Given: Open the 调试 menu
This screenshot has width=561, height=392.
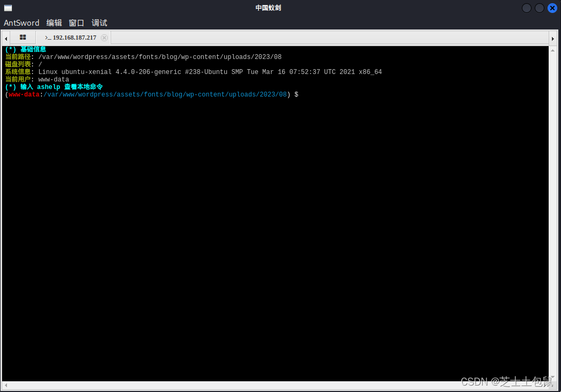Looking at the screenshot, I should point(99,23).
